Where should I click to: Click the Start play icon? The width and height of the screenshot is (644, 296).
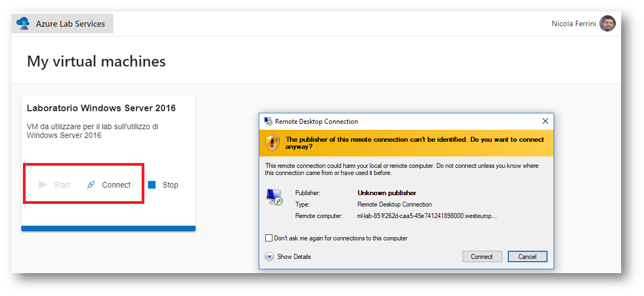(42, 185)
